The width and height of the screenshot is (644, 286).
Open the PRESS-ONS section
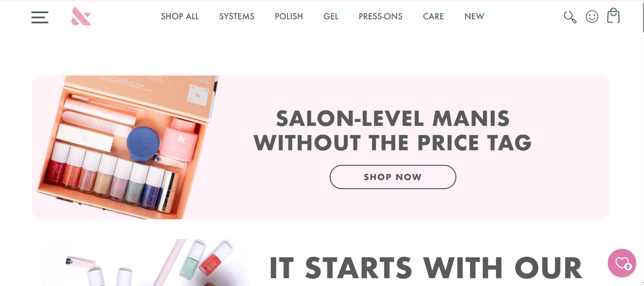click(380, 16)
